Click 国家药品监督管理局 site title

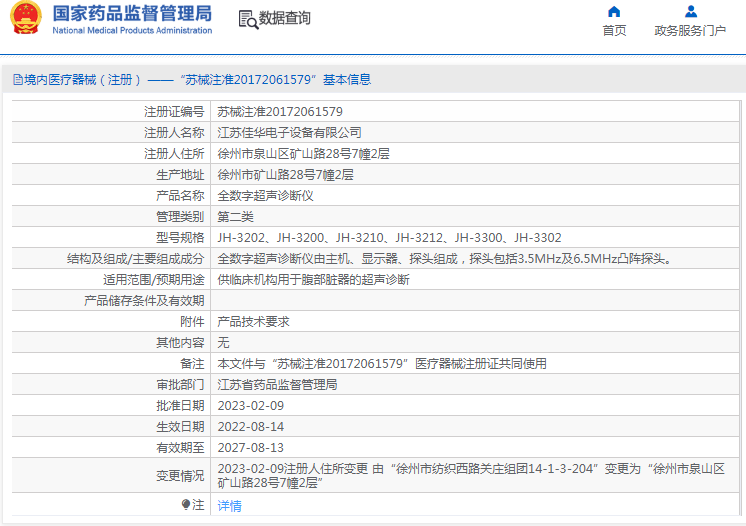tap(132, 13)
